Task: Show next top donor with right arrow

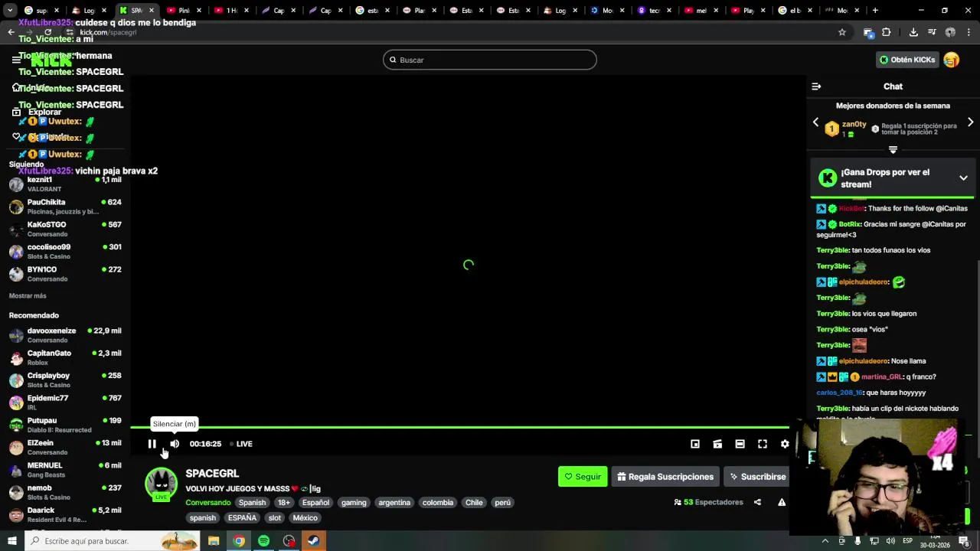Action: 970,122
